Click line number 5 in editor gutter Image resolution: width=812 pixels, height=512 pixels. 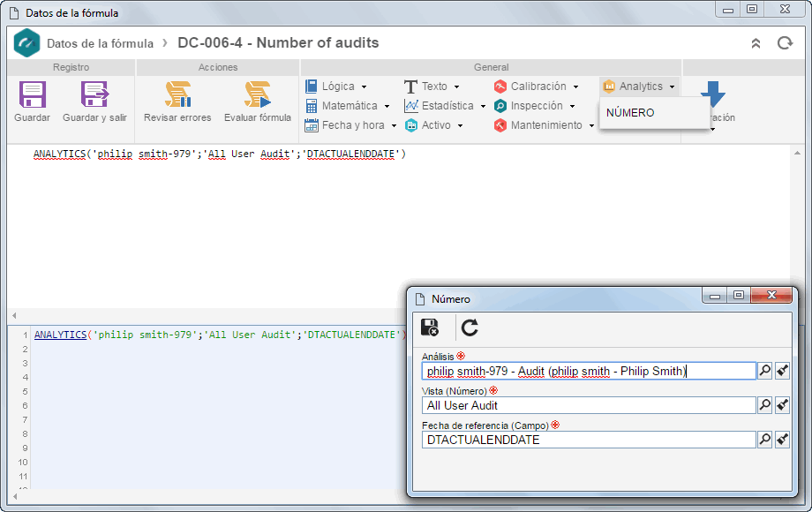pos(25,391)
